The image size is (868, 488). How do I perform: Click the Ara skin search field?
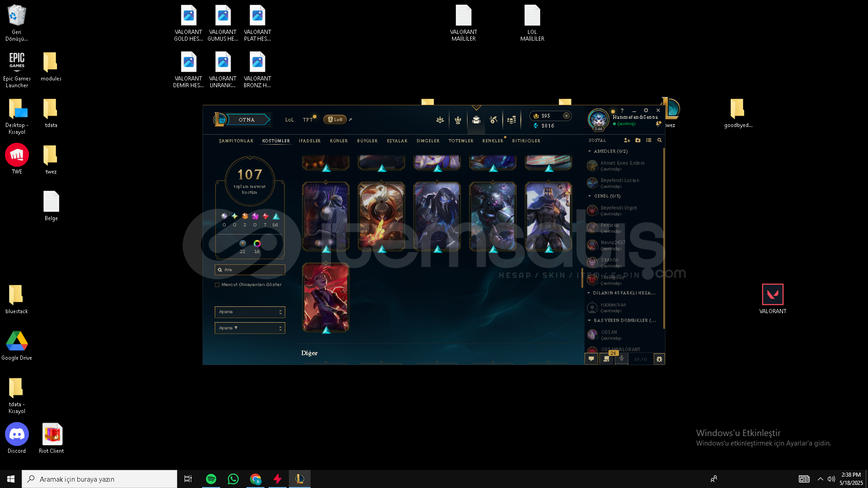click(x=250, y=270)
